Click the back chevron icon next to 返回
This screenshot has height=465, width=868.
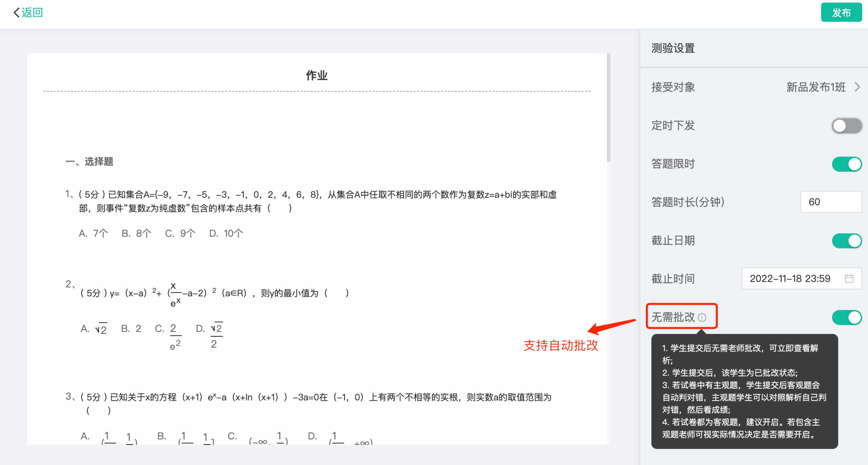tap(16, 12)
